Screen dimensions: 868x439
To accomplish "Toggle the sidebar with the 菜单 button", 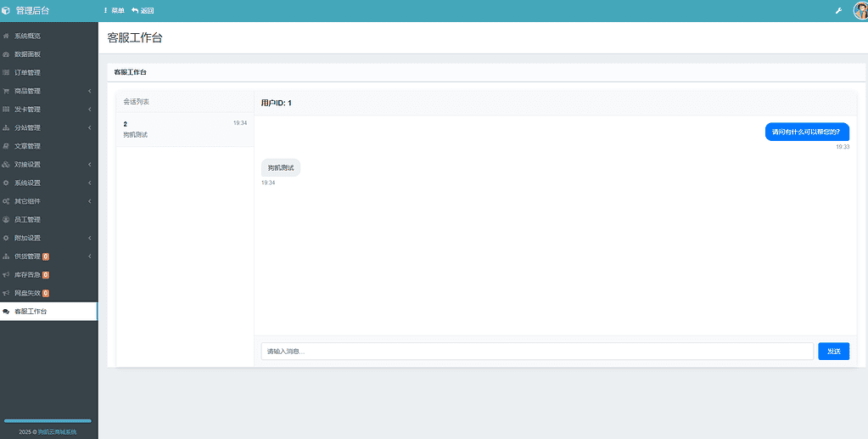I will 114,11.
